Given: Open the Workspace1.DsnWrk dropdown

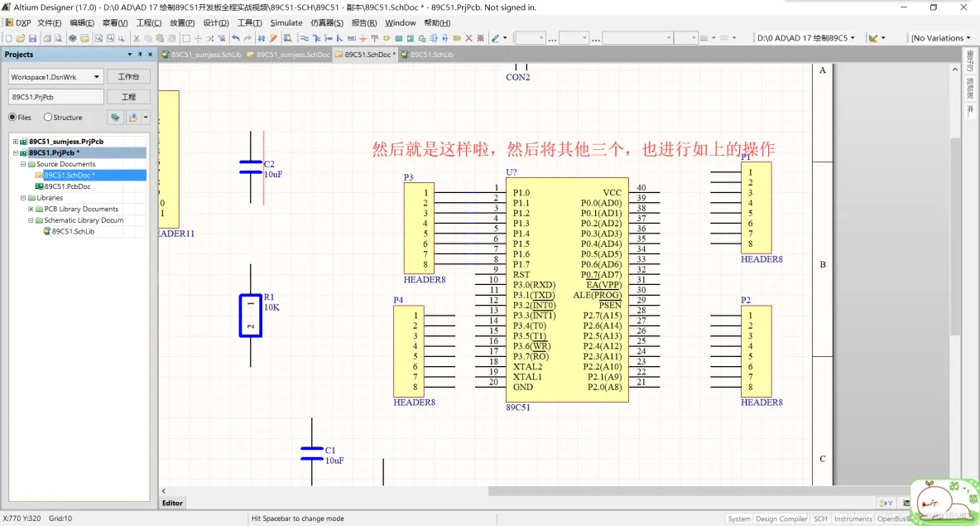Looking at the screenshot, I should [96, 77].
